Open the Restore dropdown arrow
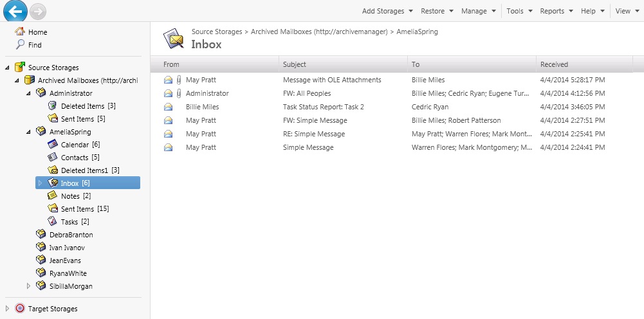The image size is (644, 319). point(451,11)
